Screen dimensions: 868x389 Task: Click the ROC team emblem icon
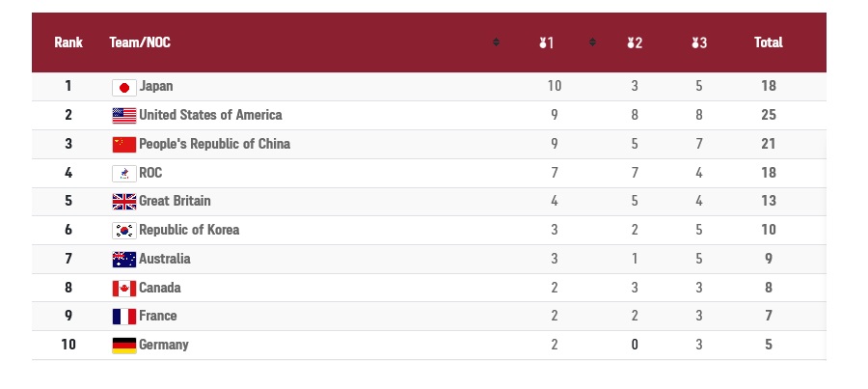pos(124,174)
